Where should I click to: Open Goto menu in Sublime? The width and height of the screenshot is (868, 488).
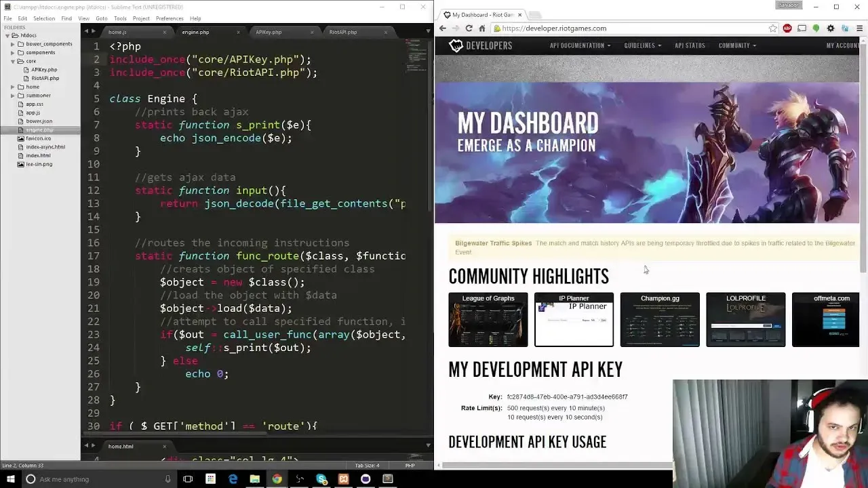tap(102, 18)
